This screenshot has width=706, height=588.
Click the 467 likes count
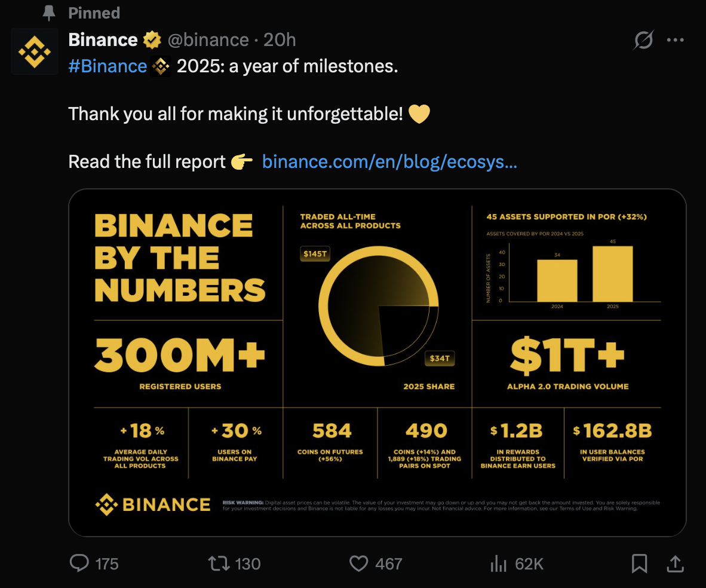point(388,564)
